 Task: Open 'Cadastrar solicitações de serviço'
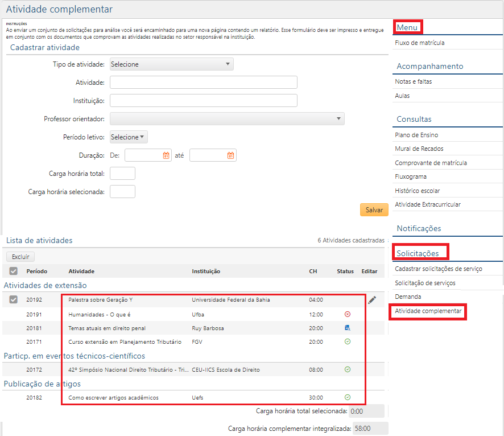pyautogui.click(x=440, y=270)
